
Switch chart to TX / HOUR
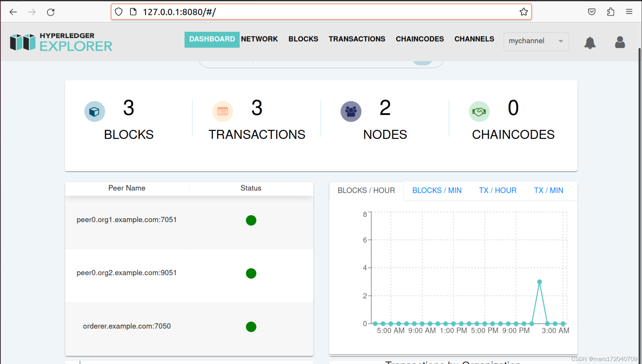[497, 191]
